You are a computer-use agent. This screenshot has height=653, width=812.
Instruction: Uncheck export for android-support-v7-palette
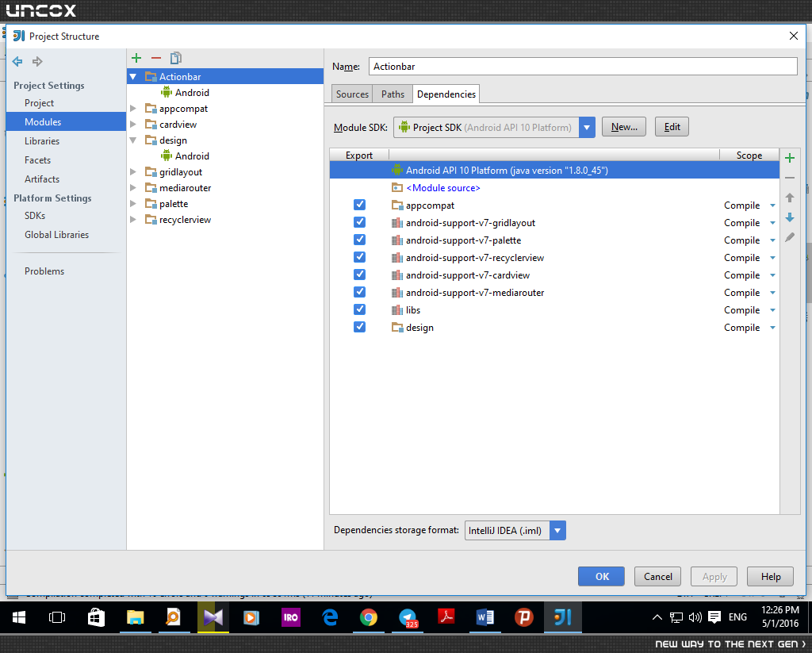coord(359,240)
